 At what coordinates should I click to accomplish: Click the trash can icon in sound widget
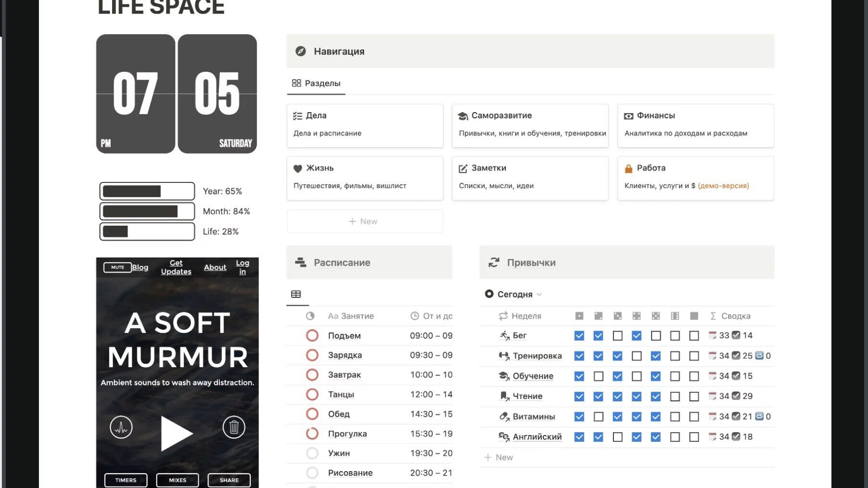click(x=234, y=427)
